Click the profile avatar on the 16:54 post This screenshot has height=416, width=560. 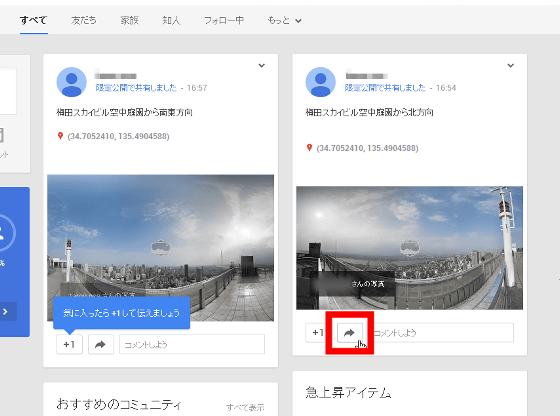point(320,82)
